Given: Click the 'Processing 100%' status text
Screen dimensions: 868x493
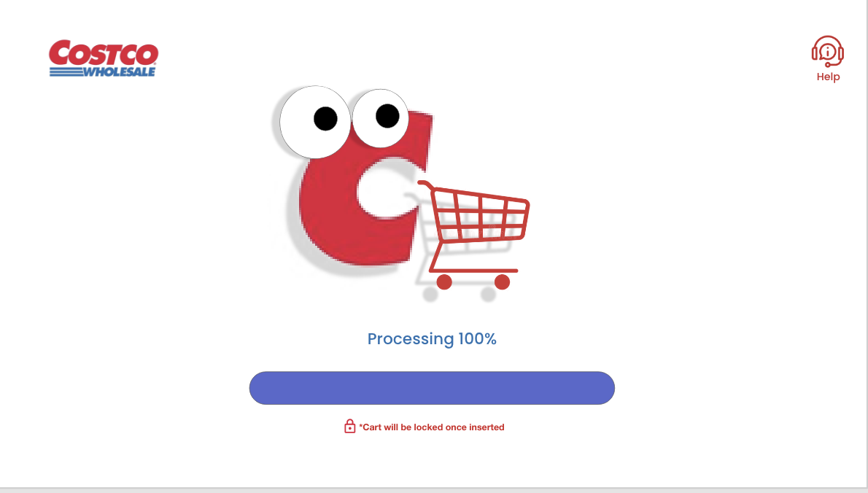Looking at the screenshot, I should pos(432,338).
